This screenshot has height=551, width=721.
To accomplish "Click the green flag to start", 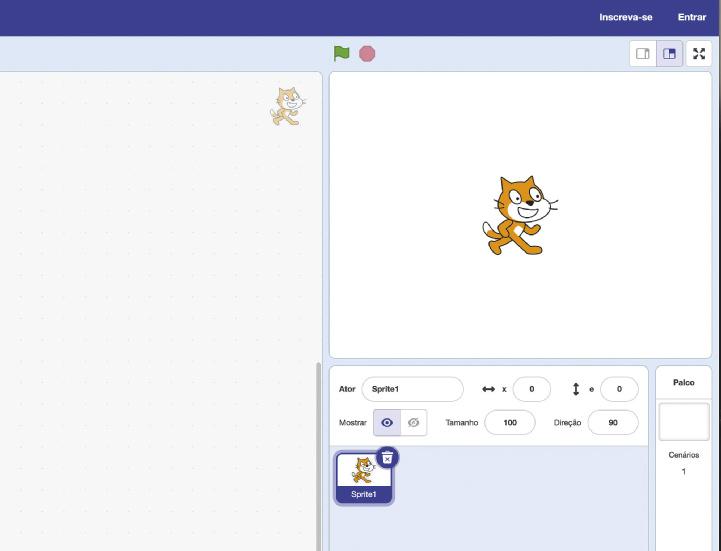I will tap(341, 54).
